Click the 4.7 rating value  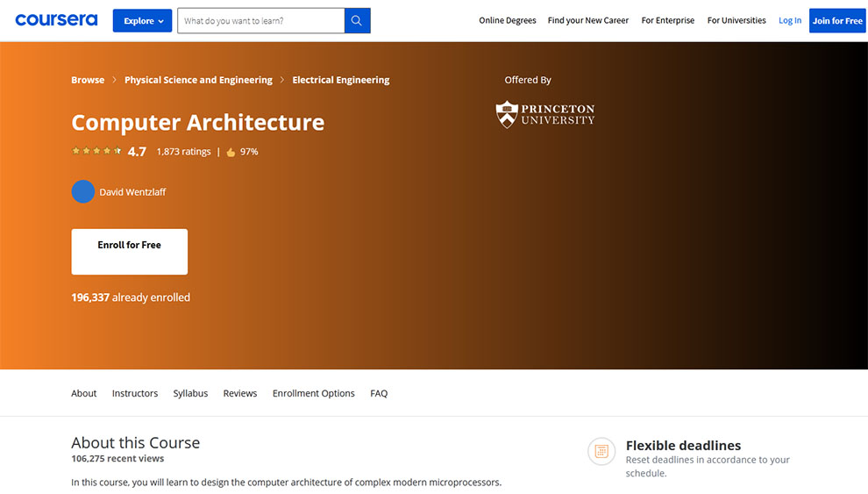click(137, 152)
